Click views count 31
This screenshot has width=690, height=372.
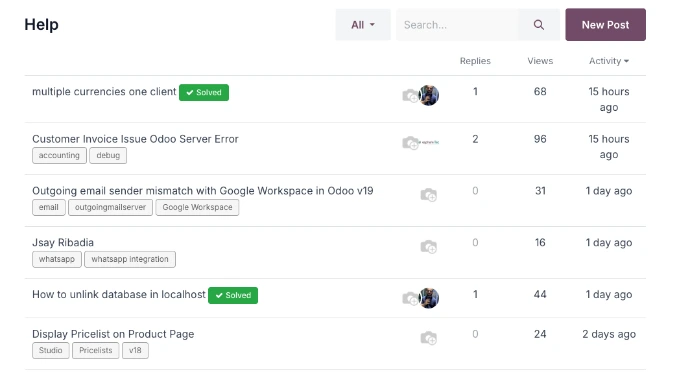[540, 191]
